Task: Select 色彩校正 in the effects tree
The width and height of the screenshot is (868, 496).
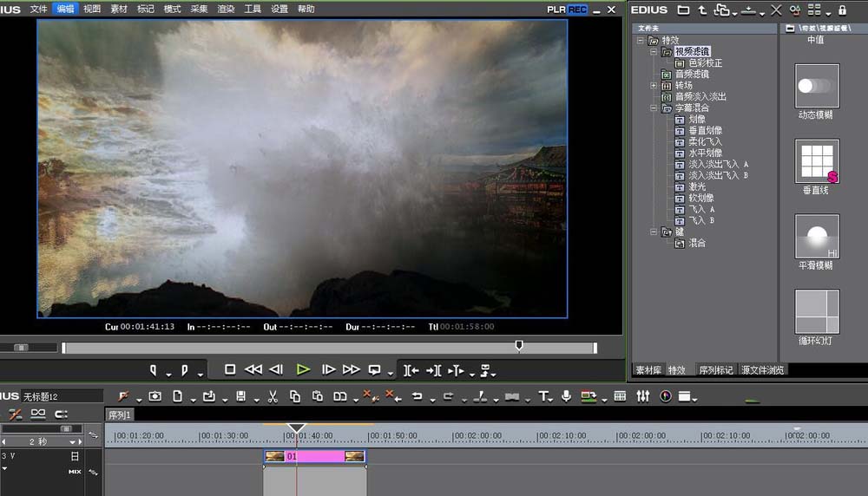Action: pyautogui.click(x=705, y=63)
